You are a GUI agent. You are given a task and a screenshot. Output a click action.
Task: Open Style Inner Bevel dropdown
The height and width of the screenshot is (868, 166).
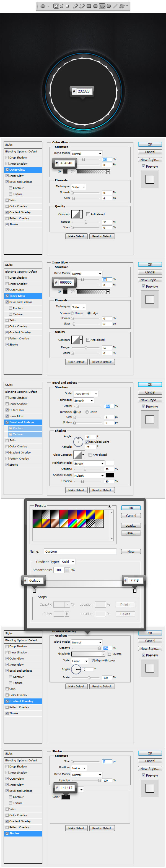pos(86,394)
